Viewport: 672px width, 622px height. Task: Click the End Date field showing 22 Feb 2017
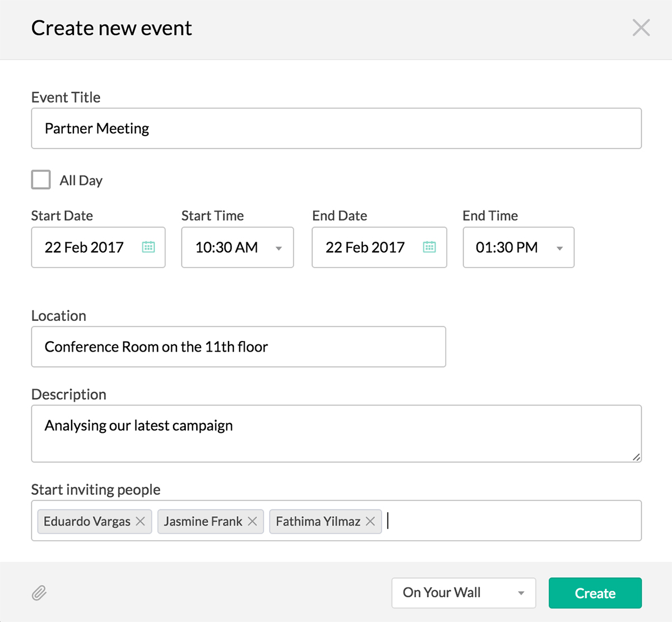point(365,247)
